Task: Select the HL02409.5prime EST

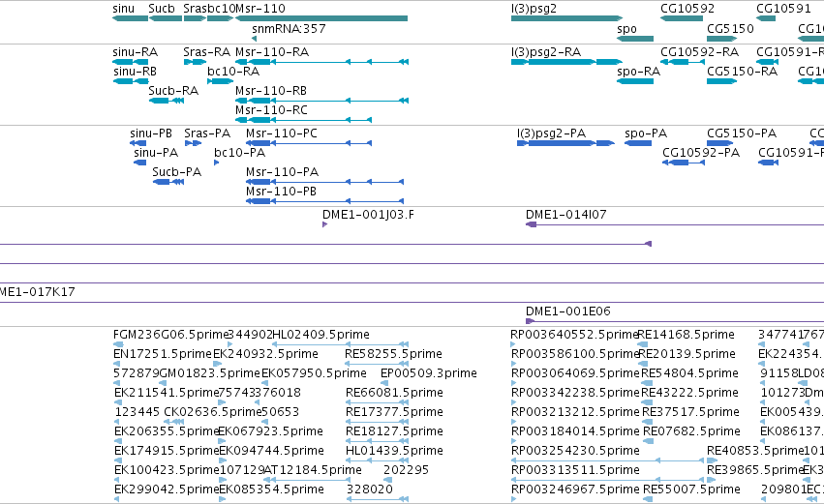Action: click(340, 344)
